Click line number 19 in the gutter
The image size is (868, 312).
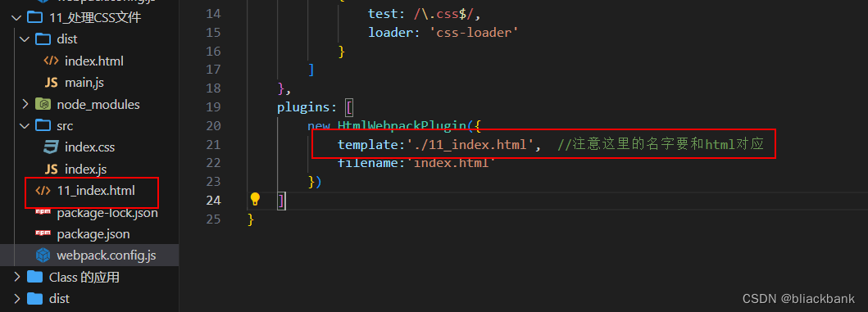tap(213, 106)
